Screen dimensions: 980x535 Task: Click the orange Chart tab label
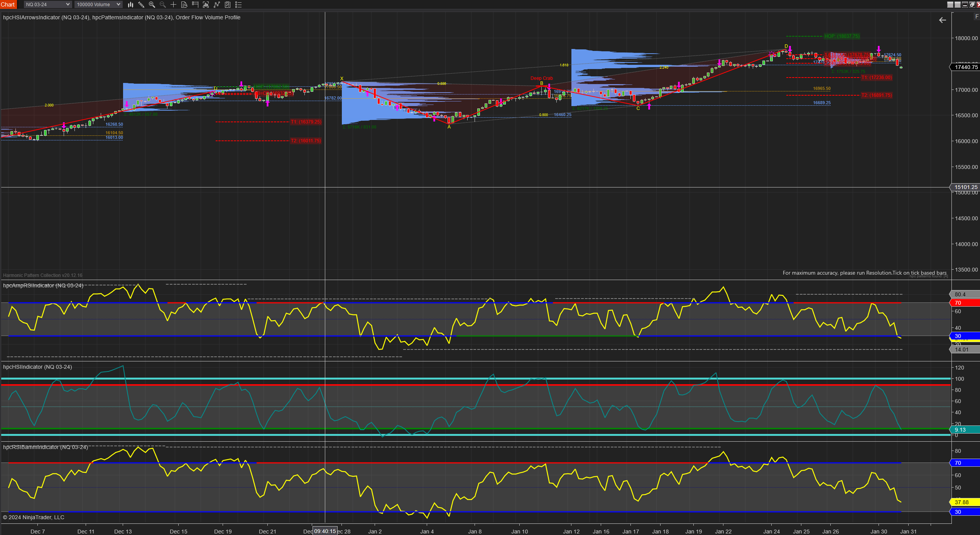[x=8, y=5]
